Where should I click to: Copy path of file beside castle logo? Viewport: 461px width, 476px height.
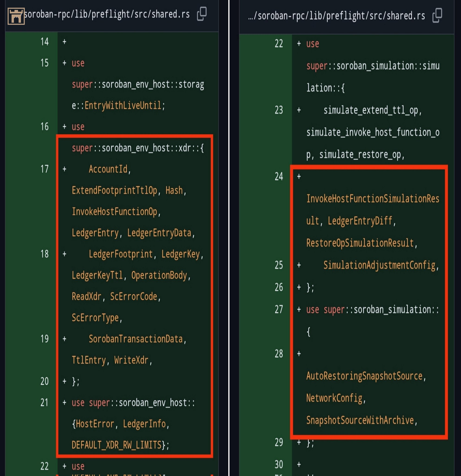pyautogui.click(x=202, y=14)
